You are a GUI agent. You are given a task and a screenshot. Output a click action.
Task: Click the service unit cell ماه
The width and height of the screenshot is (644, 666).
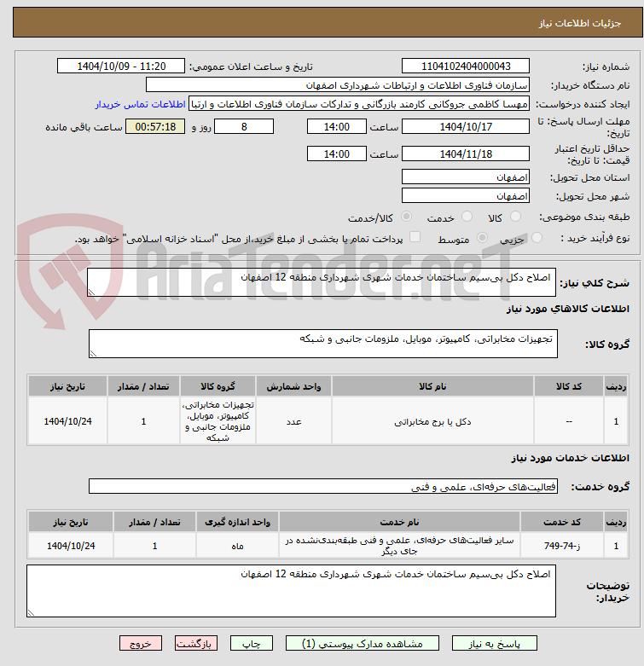[237, 546]
